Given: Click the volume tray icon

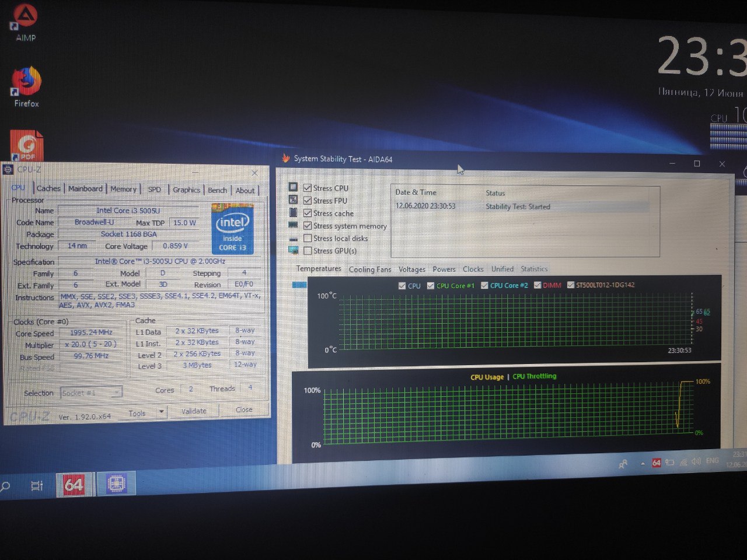Looking at the screenshot, I should click(696, 461).
